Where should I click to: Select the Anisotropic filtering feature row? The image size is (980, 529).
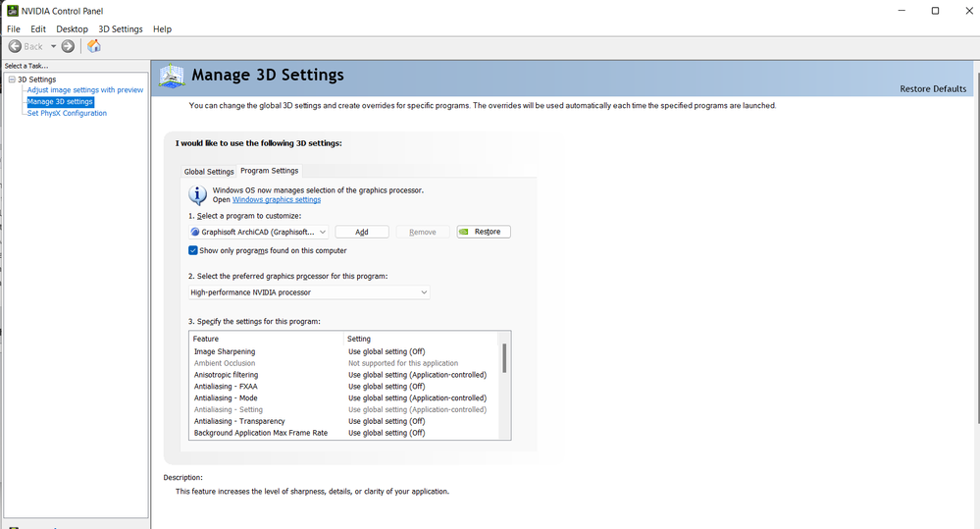pos(343,375)
